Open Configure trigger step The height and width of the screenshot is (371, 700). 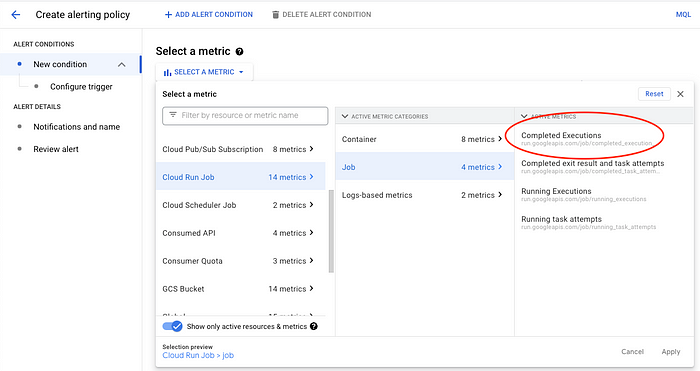pyautogui.click(x=81, y=87)
